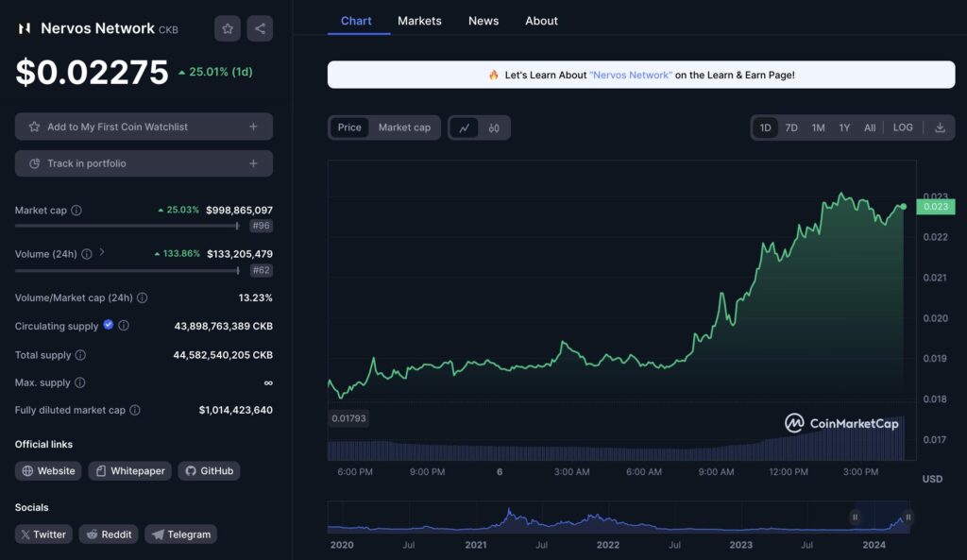The height and width of the screenshot is (560, 967).
Task: Open the Twitter social link
Action: click(x=43, y=535)
